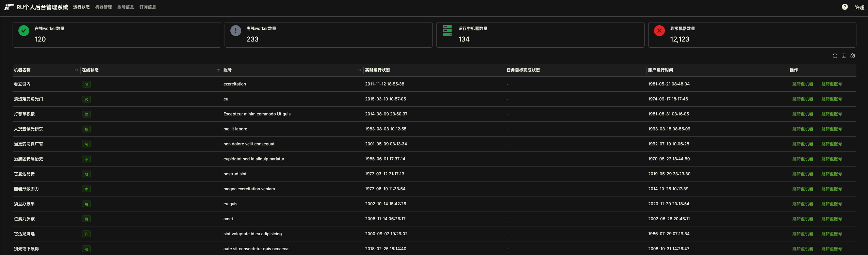
Task: Open the 账号信息 menu item
Action: [x=126, y=7]
